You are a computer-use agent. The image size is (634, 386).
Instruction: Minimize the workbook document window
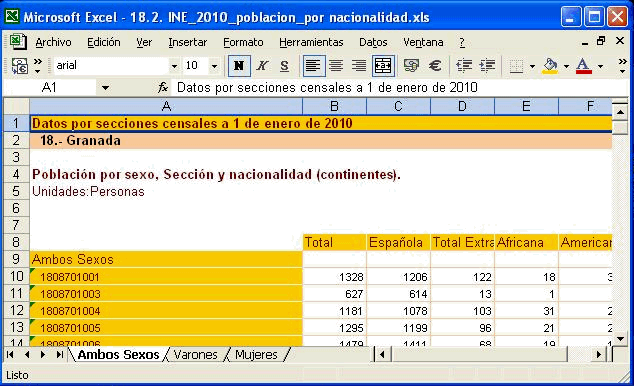585,42
